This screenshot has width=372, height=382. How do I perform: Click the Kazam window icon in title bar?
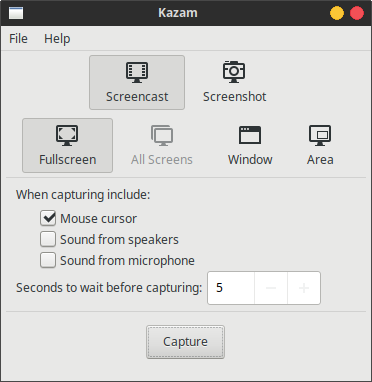(16, 13)
